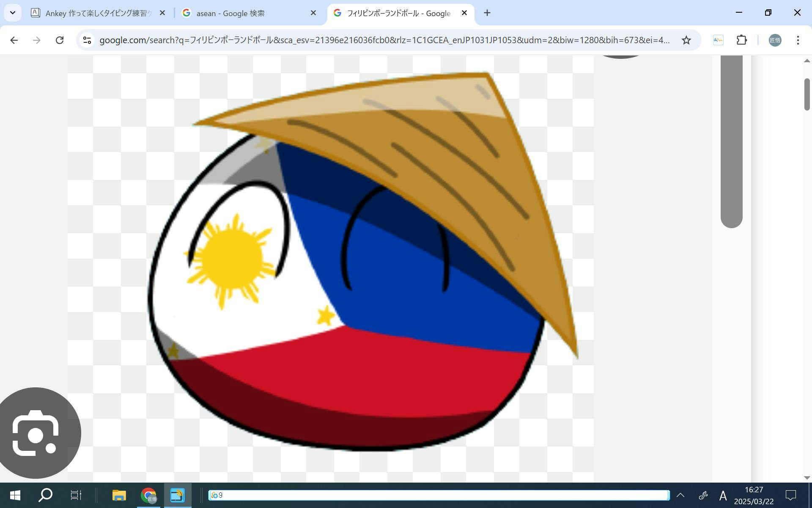Viewport: 812px width, 508px height.
Task: Click the Philippines countryball image
Action: [x=347, y=271]
